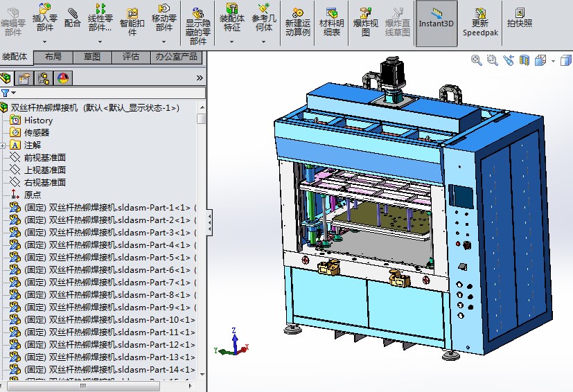Switch to the 装配体 tab
Image resolution: width=573 pixels, height=392 pixels.
pos(15,57)
